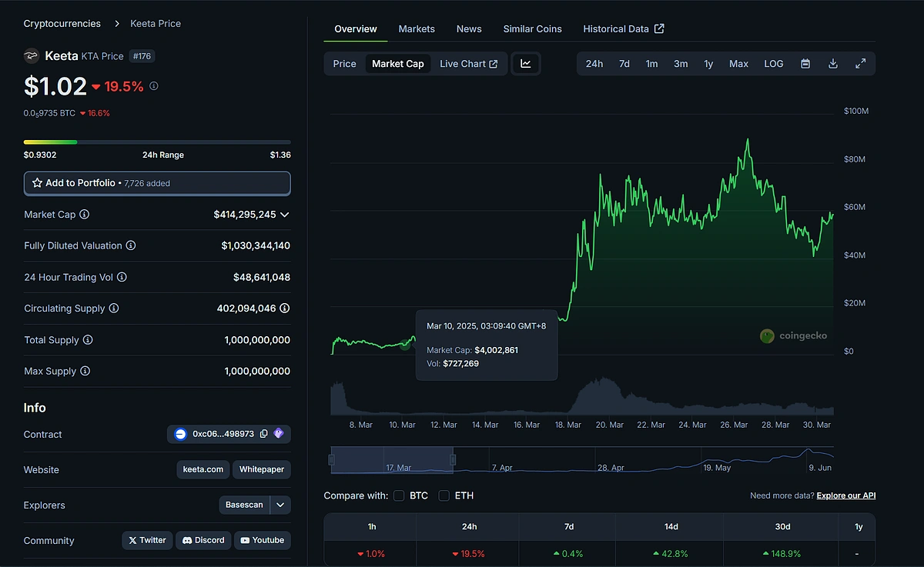Click the Cryptocurrencies breadcrumb

(62, 23)
